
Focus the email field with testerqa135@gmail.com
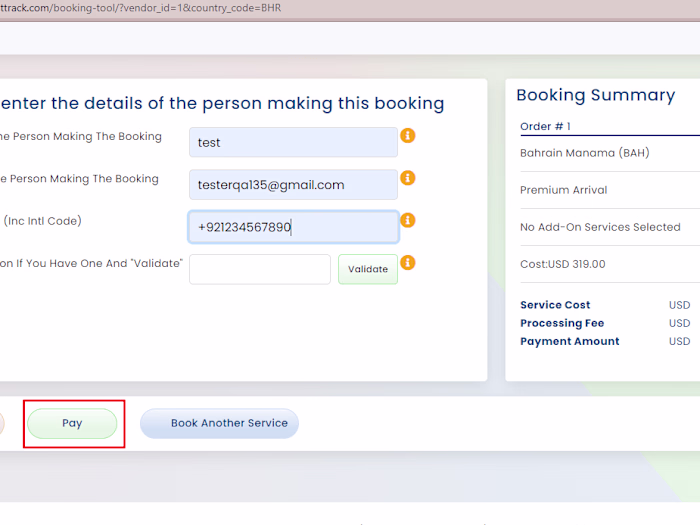click(293, 184)
